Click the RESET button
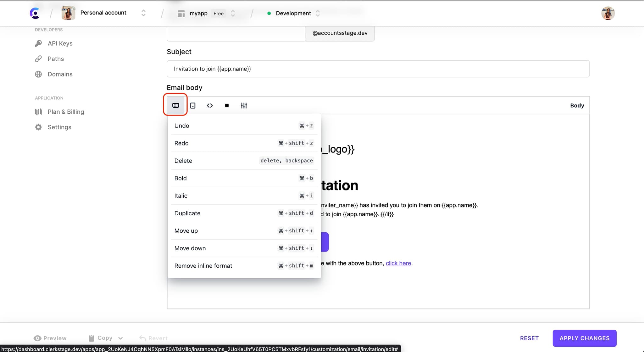Screen dimensions: 644x352 (529, 338)
